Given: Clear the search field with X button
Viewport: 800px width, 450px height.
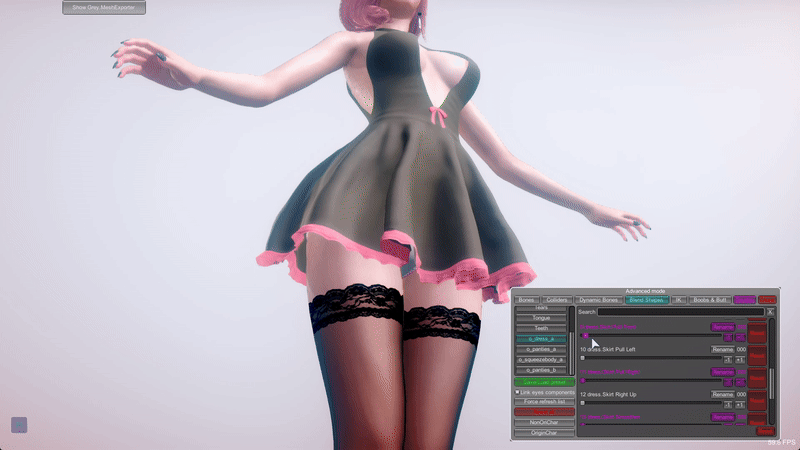Looking at the screenshot, I should [771, 312].
